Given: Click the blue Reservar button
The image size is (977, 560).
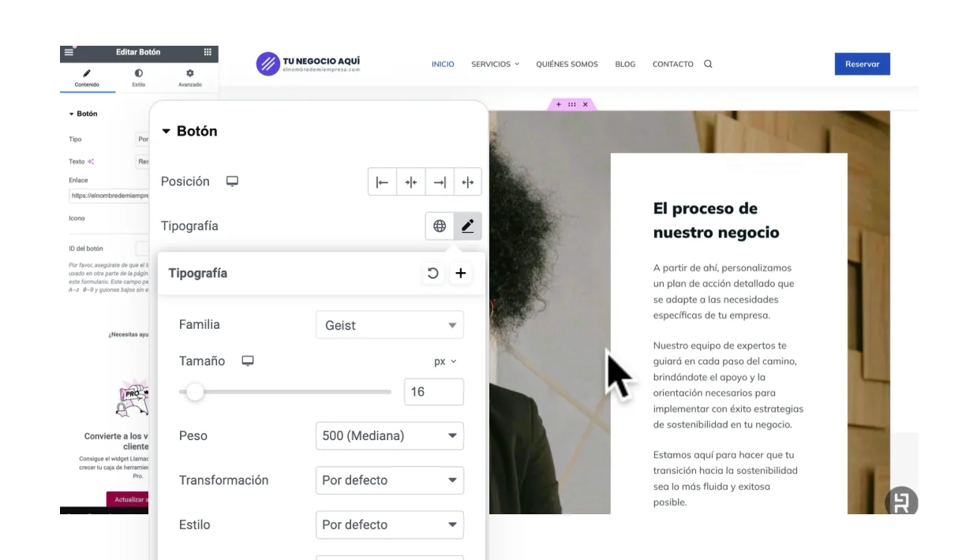Looking at the screenshot, I should click(x=862, y=64).
